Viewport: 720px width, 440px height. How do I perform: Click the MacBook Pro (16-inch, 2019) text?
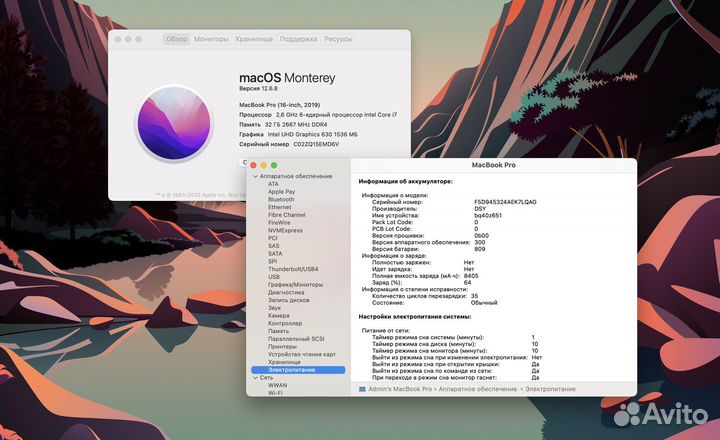tap(280, 105)
